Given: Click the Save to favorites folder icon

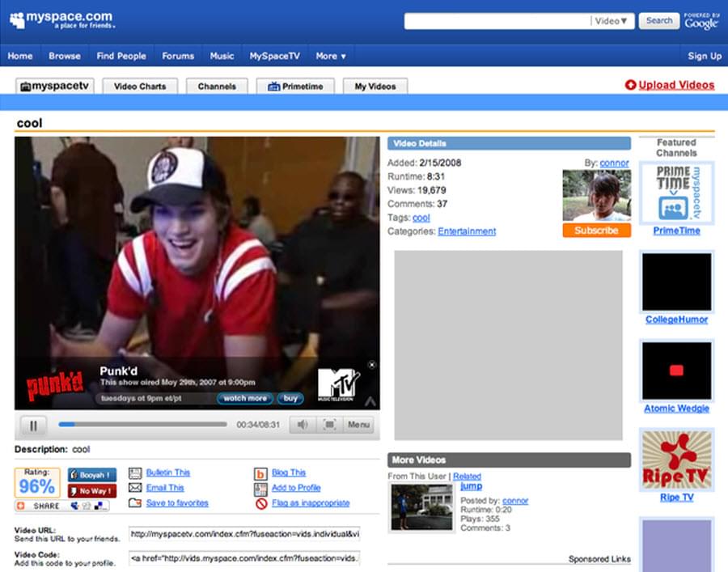Looking at the screenshot, I should point(135,503).
